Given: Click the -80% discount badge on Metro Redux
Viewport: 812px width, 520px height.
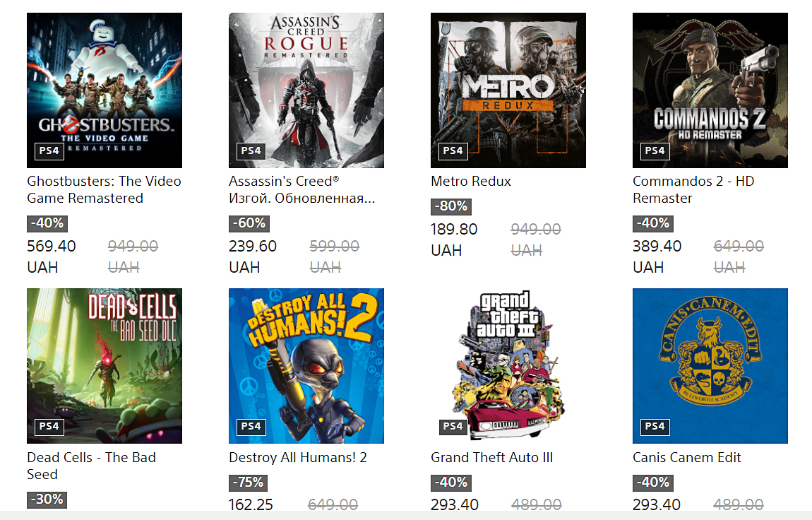Looking at the screenshot, I should (450, 206).
